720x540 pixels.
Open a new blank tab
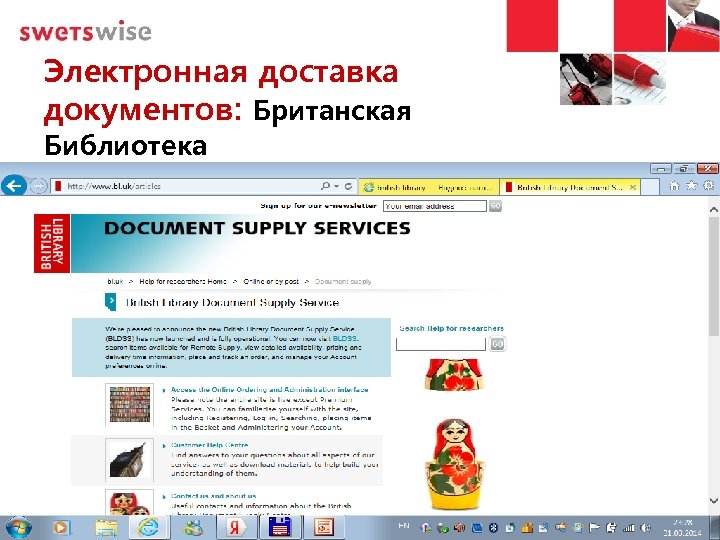tap(649, 187)
